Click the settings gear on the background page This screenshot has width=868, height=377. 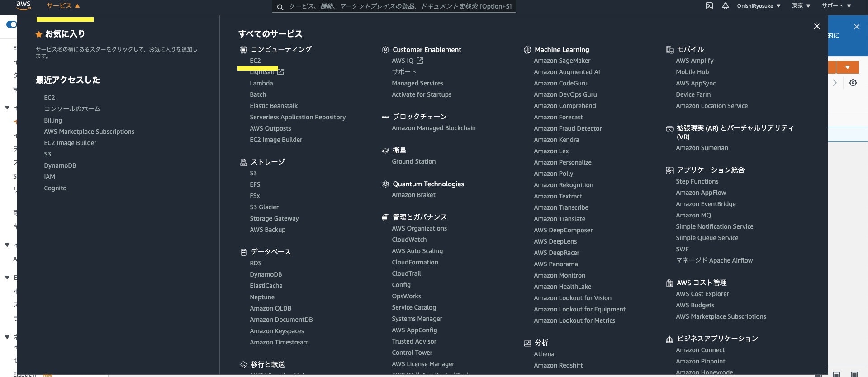(x=853, y=83)
